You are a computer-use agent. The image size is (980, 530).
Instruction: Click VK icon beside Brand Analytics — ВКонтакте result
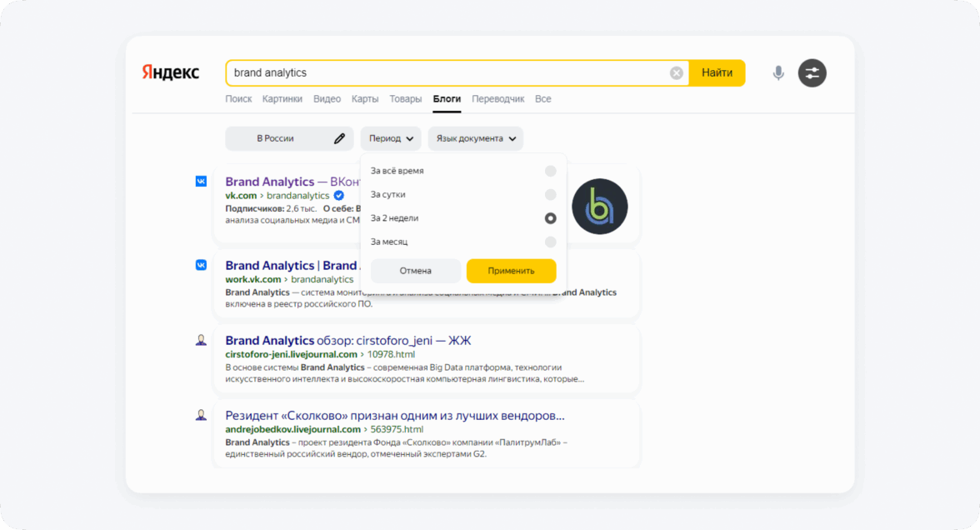(202, 182)
